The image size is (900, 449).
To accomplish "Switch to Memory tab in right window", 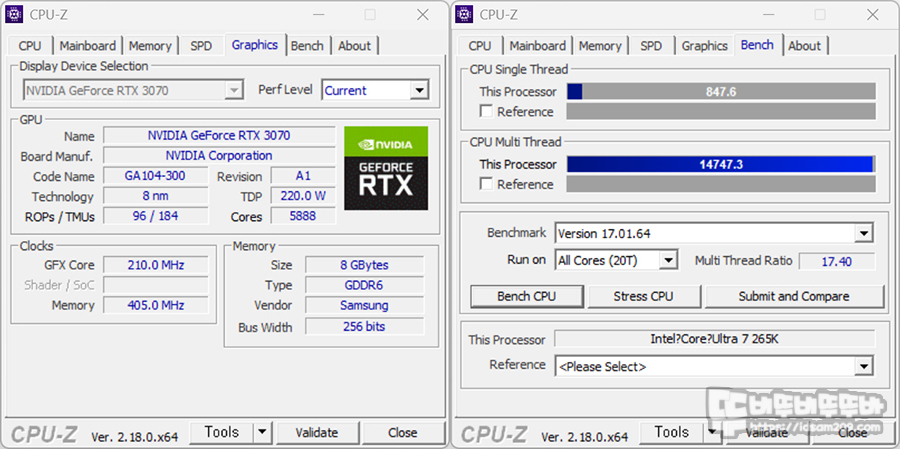I will 600,46.
